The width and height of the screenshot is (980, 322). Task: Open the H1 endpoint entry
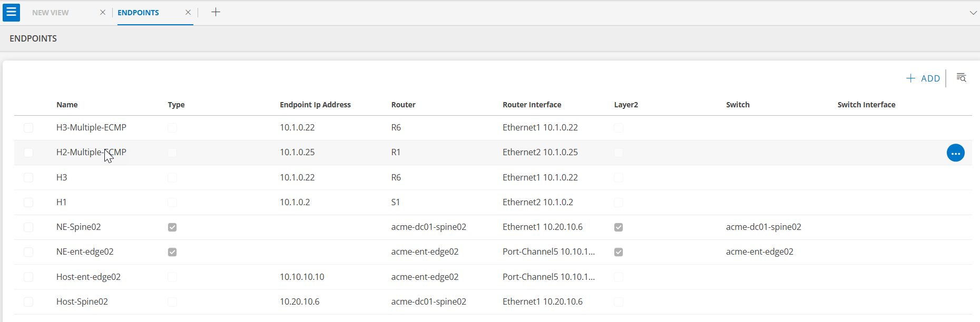[62, 202]
